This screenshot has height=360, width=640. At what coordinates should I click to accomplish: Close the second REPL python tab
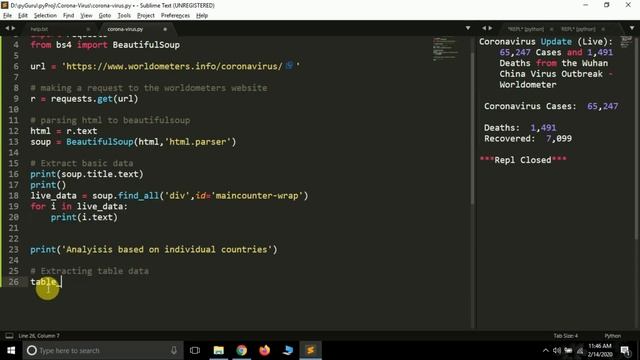click(x=603, y=29)
